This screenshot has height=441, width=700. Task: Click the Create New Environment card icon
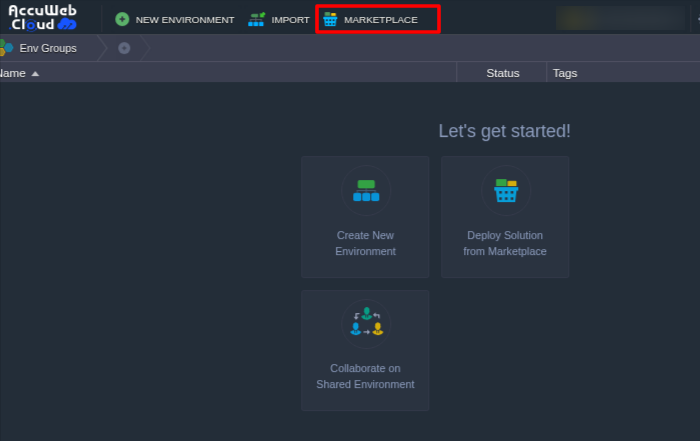[x=365, y=190]
